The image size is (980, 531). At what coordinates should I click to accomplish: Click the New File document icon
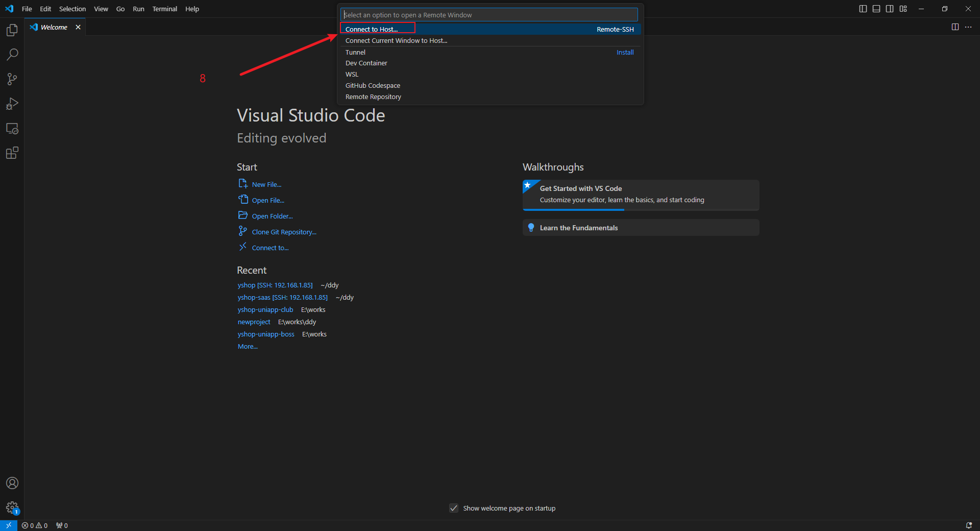(243, 183)
